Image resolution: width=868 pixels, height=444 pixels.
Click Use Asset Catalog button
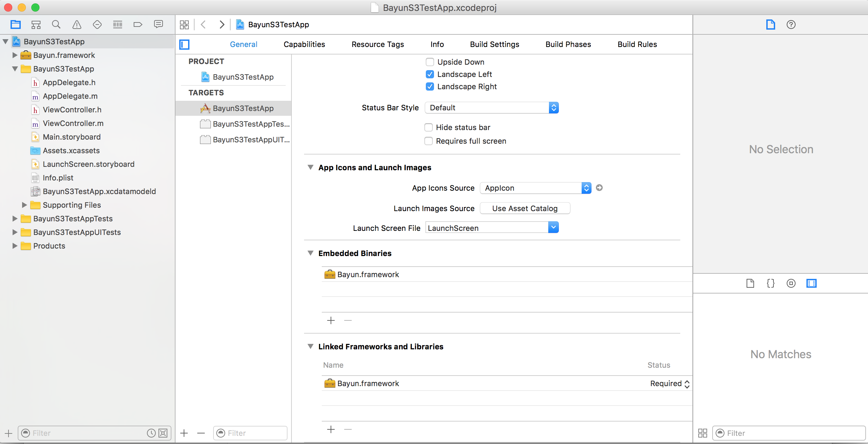(524, 208)
